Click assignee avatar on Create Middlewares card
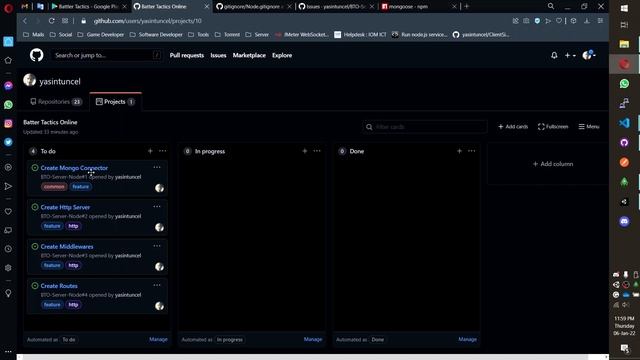The width and height of the screenshot is (640, 360). click(x=159, y=267)
